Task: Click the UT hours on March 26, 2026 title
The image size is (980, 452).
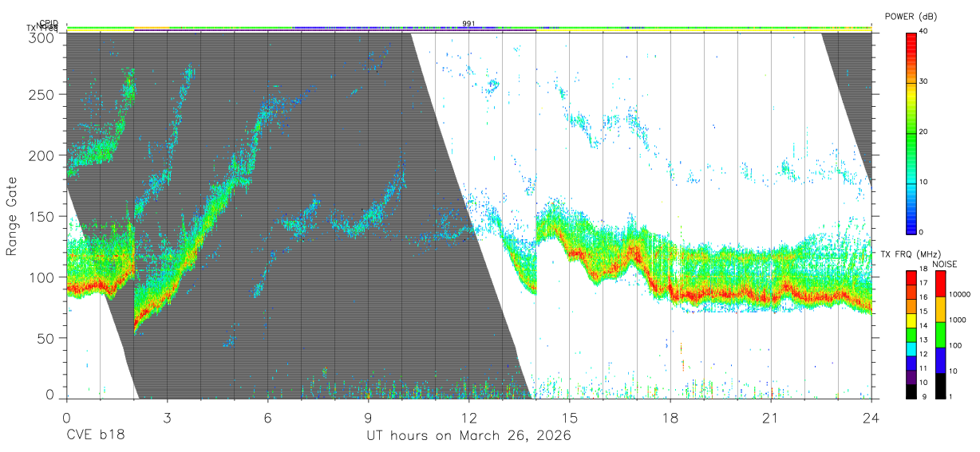Action: pyautogui.click(x=468, y=436)
